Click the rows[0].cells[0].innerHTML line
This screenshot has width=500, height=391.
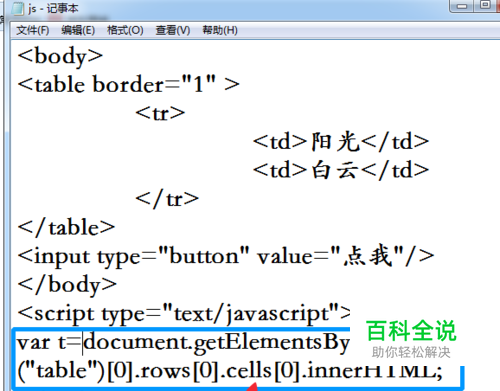coord(230,371)
